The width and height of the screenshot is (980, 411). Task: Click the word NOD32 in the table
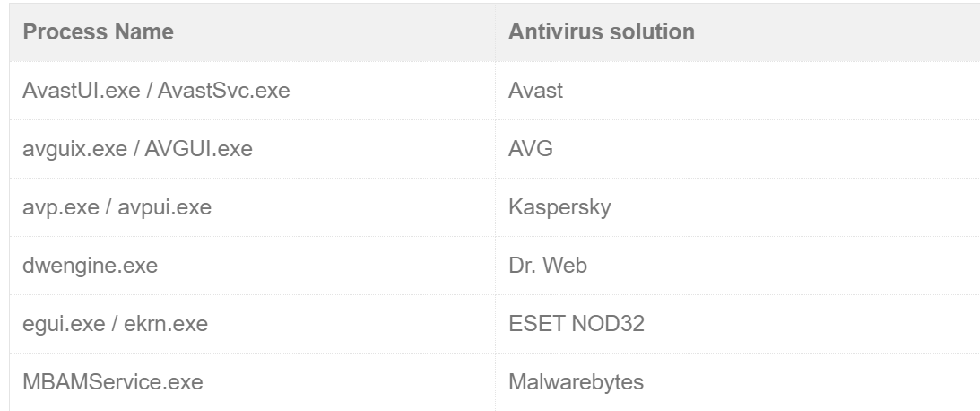click(x=609, y=324)
